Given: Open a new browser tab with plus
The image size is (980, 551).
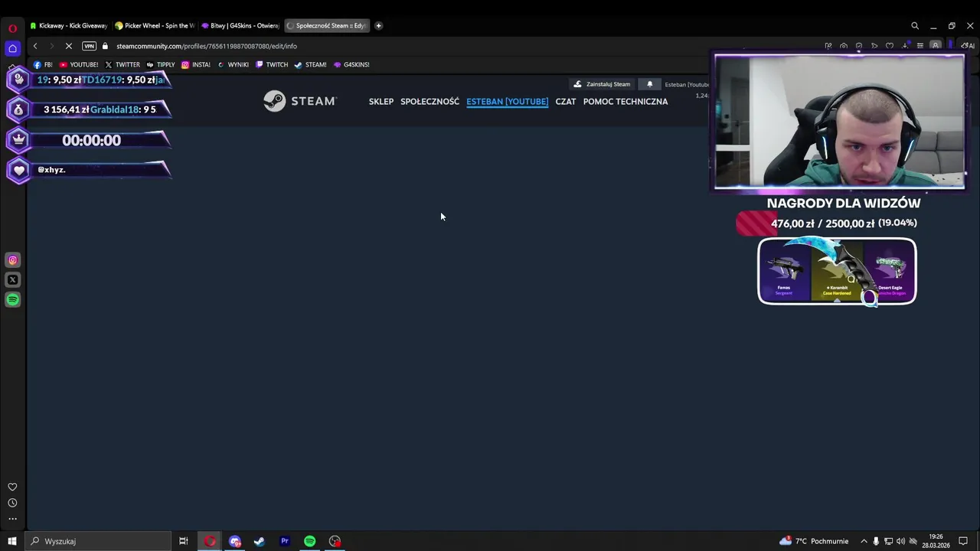Looking at the screenshot, I should point(378,25).
